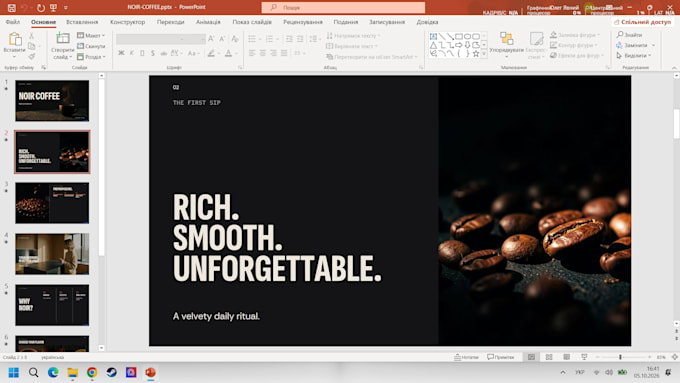Open the Файл menu
The width and height of the screenshot is (680, 383).
(13, 22)
